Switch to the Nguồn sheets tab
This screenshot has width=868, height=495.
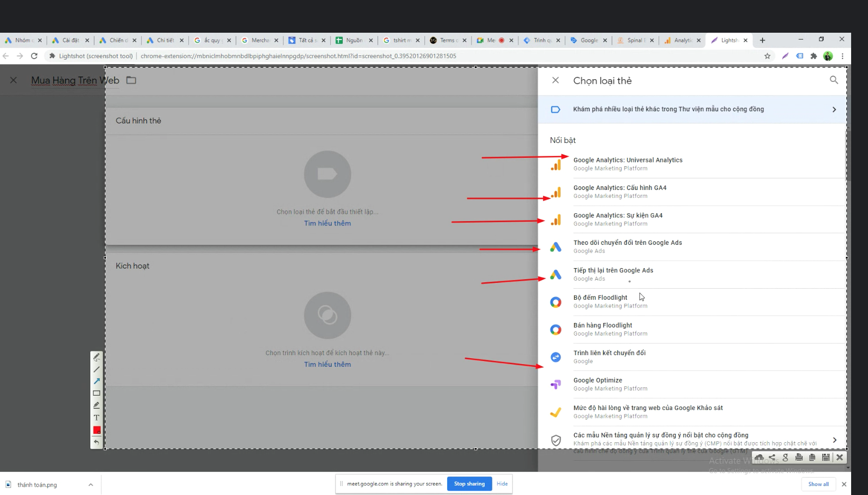click(354, 40)
